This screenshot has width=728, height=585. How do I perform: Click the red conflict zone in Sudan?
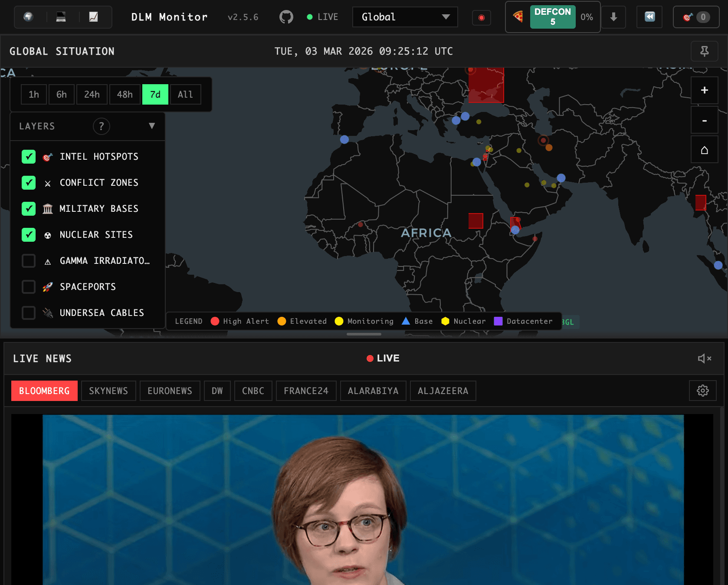coord(476,221)
